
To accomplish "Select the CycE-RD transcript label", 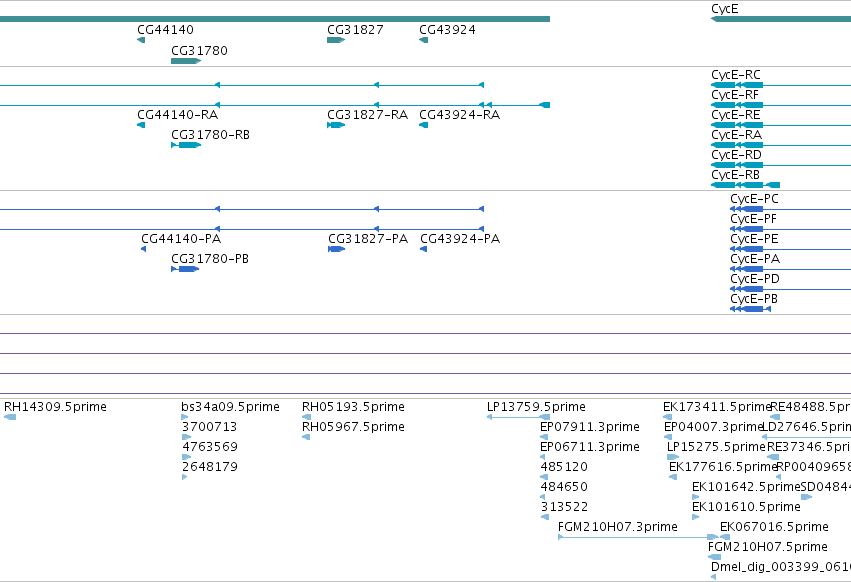I will [x=736, y=155].
